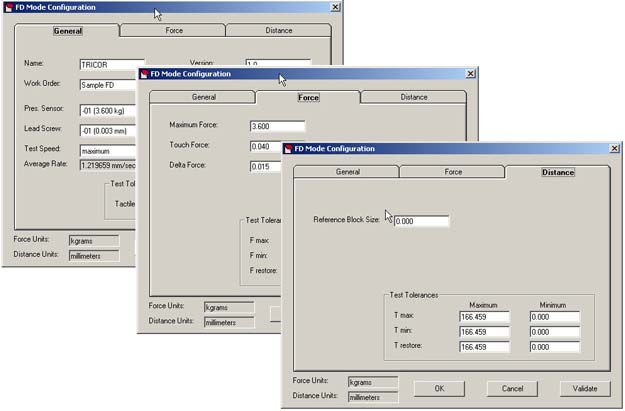This screenshot has width=625, height=411.
Task: Edit the T min Minimum value field
Action: (x=554, y=332)
